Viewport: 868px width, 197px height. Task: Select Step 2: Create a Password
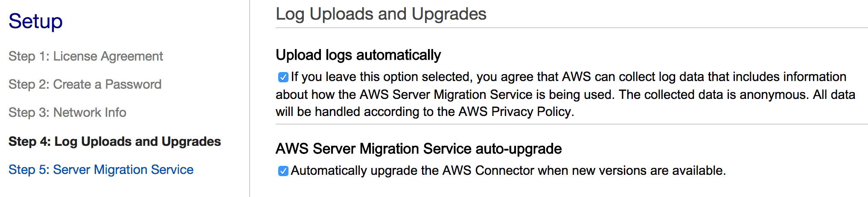tap(84, 84)
